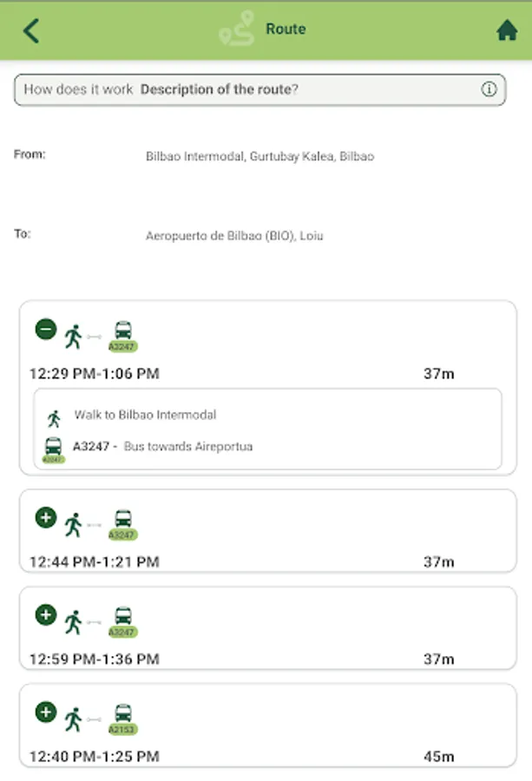Tap the walking icon in the 12:29 PM route
This screenshot has width=532, height=781.
pos(73,336)
